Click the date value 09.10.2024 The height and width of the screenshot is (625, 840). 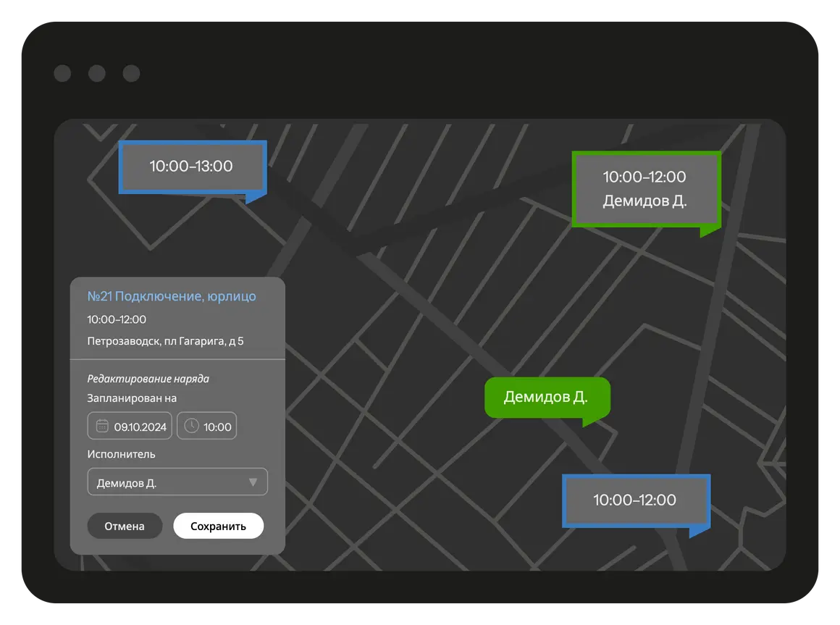tap(140, 427)
